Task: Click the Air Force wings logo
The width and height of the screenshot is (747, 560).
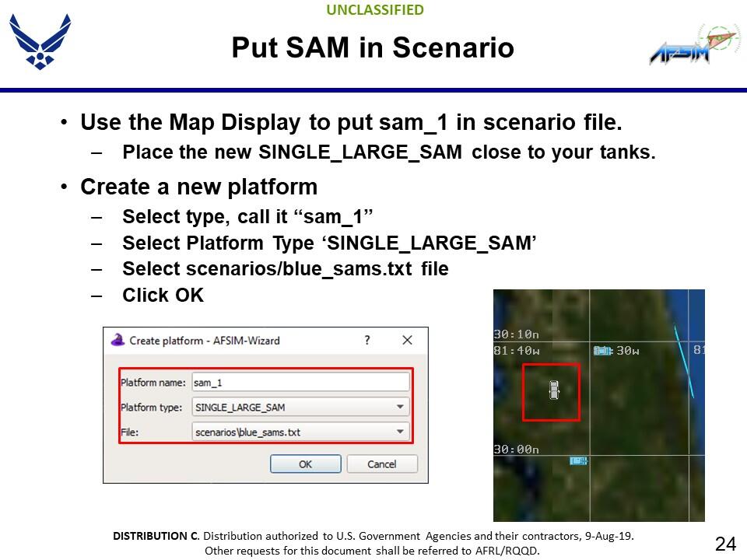Action: pyautogui.click(x=40, y=42)
